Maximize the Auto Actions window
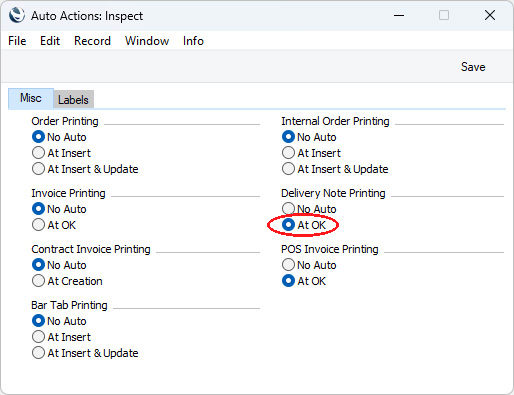Image resolution: width=514 pixels, height=395 pixels. (x=444, y=15)
